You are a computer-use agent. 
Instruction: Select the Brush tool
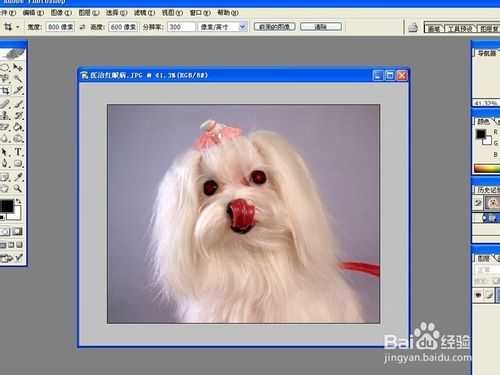(18, 104)
